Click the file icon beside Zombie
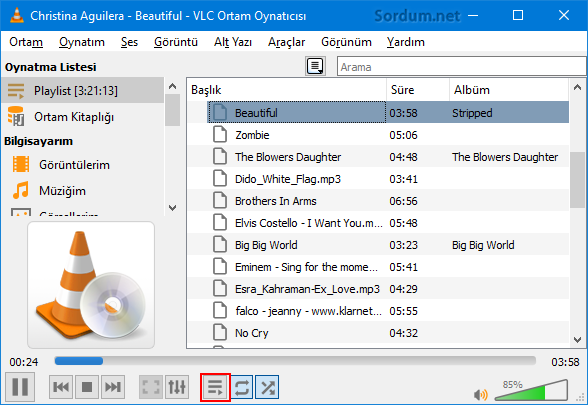Screen dimensions: 588x405 (x=220, y=134)
